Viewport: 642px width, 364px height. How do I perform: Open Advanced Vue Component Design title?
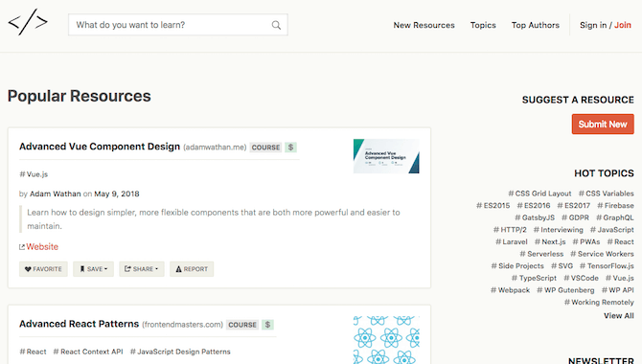pos(100,147)
